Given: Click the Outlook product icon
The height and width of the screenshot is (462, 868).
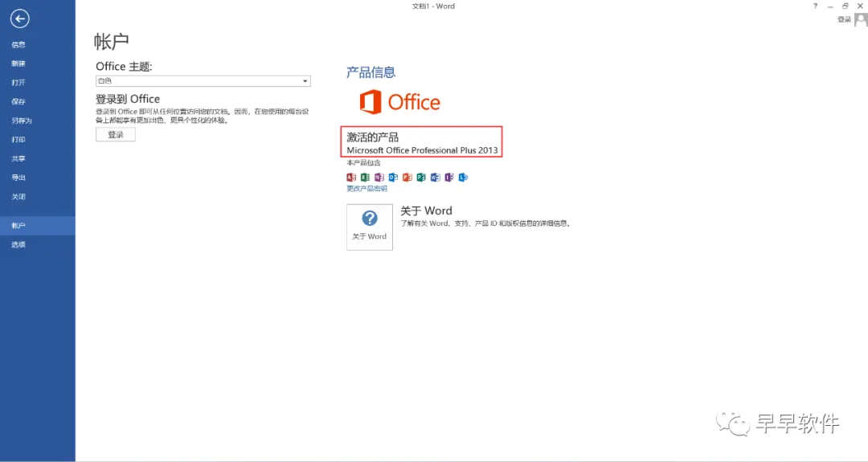Looking at the screenshot, I should (x=393, y=177).
